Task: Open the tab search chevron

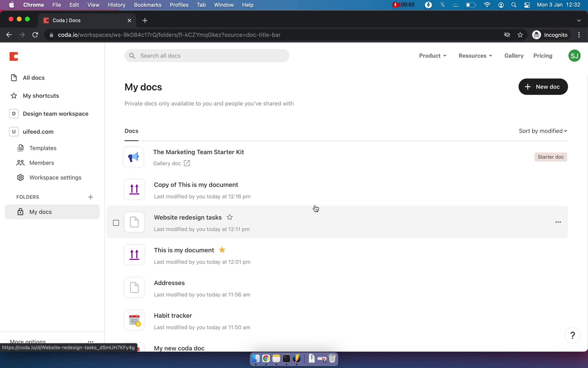Action: tap(579, 21)
